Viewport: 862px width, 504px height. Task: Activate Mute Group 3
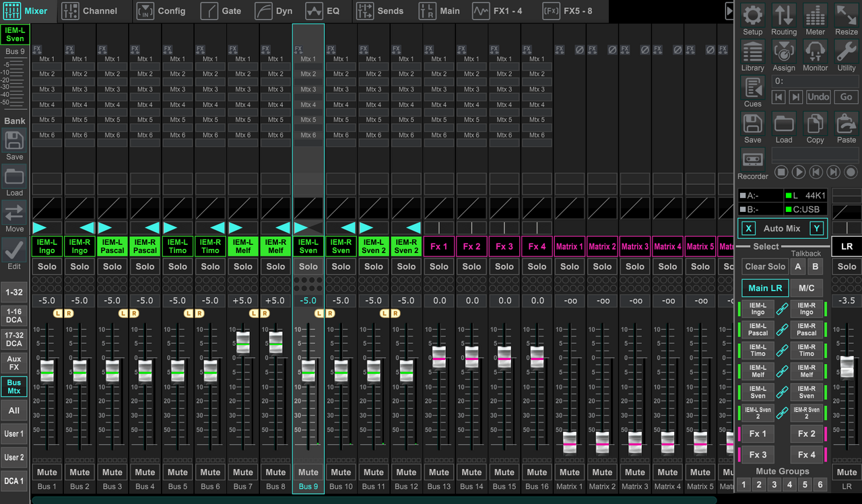point(774,484)
